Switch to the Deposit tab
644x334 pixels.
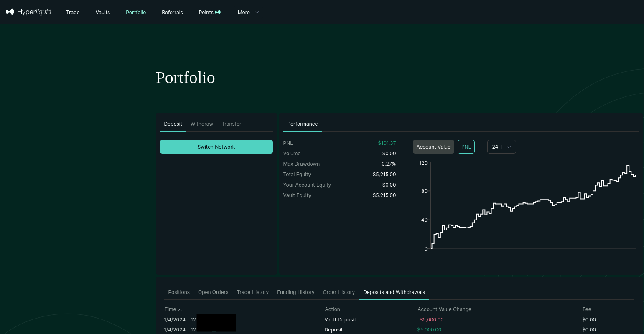pyautogui.click(x=173, y=124)
